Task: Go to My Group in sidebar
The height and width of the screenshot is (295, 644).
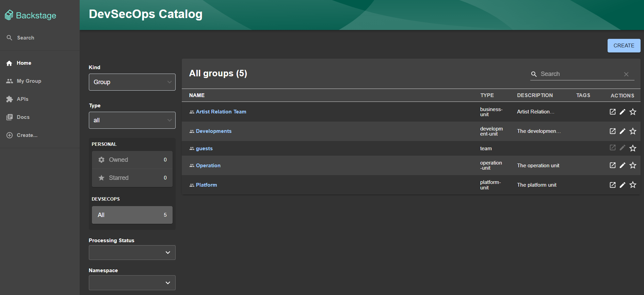Action: point(29,81)
